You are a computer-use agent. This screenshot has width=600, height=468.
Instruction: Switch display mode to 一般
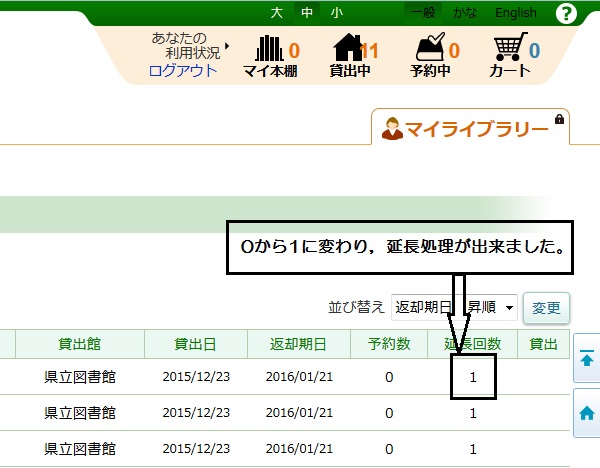tap(423, 13)
